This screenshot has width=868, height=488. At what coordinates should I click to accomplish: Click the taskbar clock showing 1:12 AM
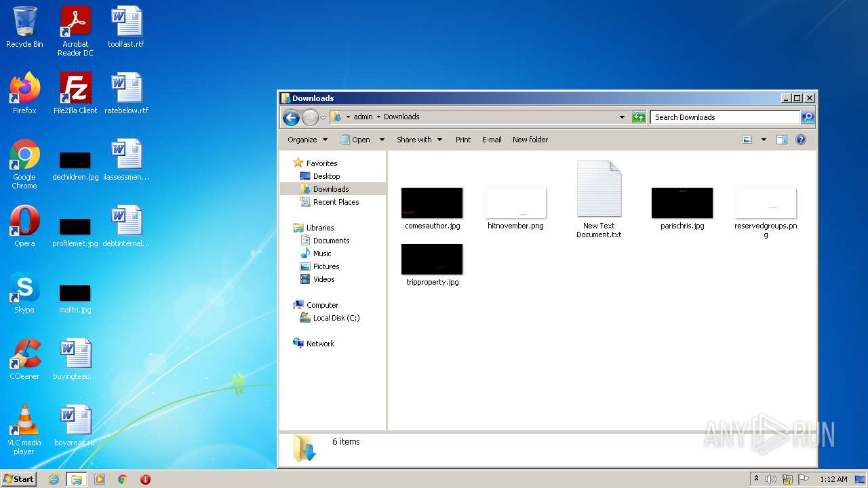[x=833, y=479]
